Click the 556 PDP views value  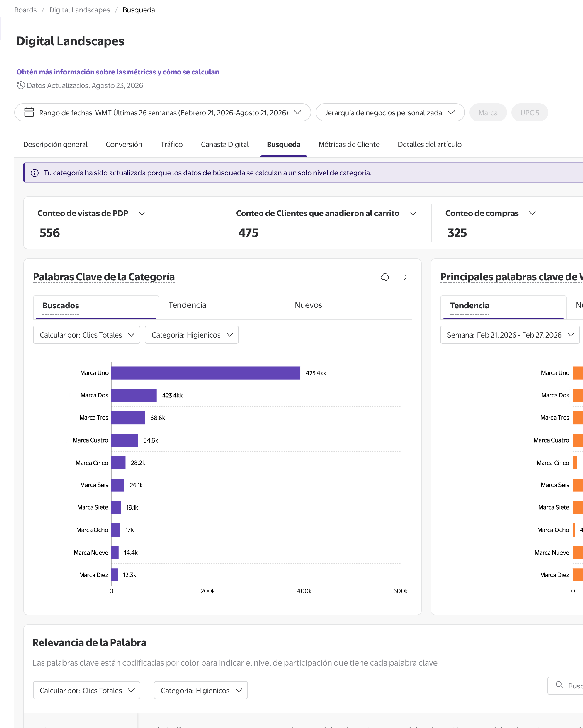50,233
